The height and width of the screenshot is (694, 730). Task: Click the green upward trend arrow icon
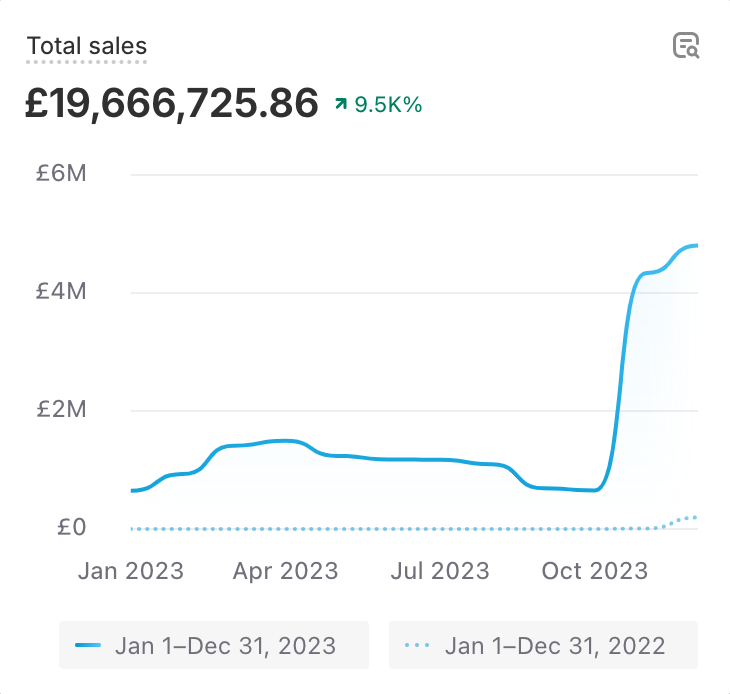341,104
